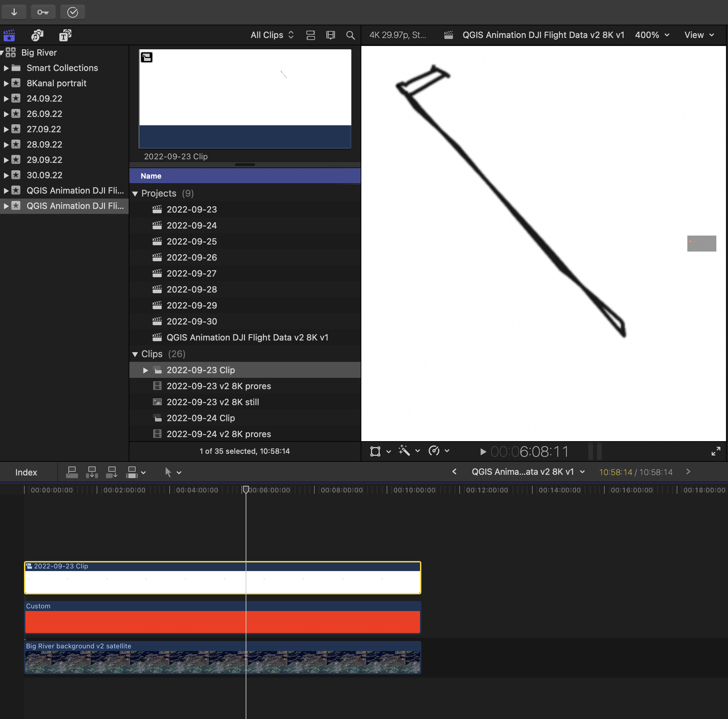This screenshot has height=719, width=728.
Task: Toggle list/filmstrip view in browser
Action: (x=310, y=35)
